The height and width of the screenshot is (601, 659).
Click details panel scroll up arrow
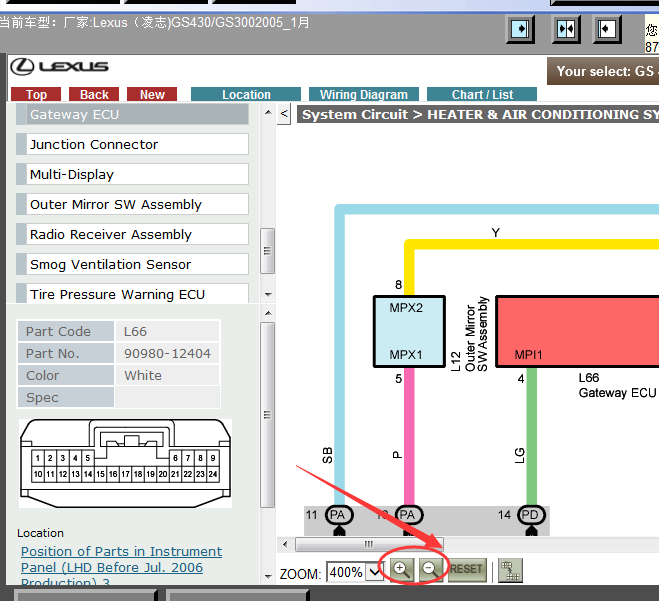268,313
